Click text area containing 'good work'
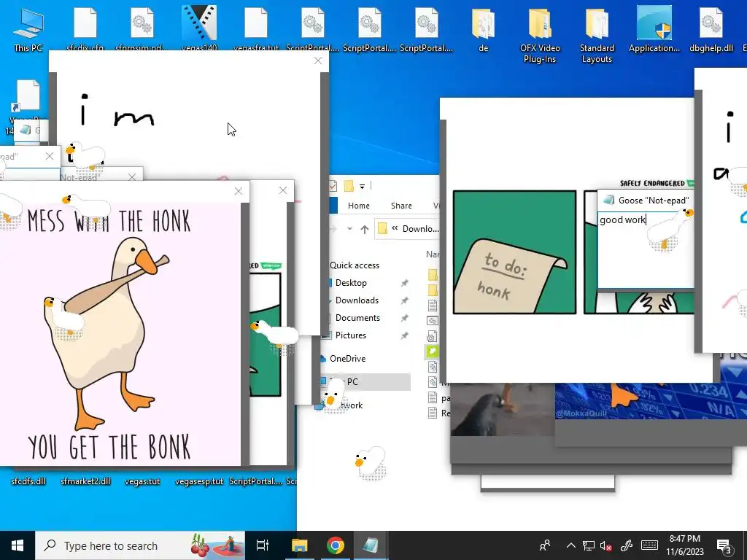 (646, 250)
